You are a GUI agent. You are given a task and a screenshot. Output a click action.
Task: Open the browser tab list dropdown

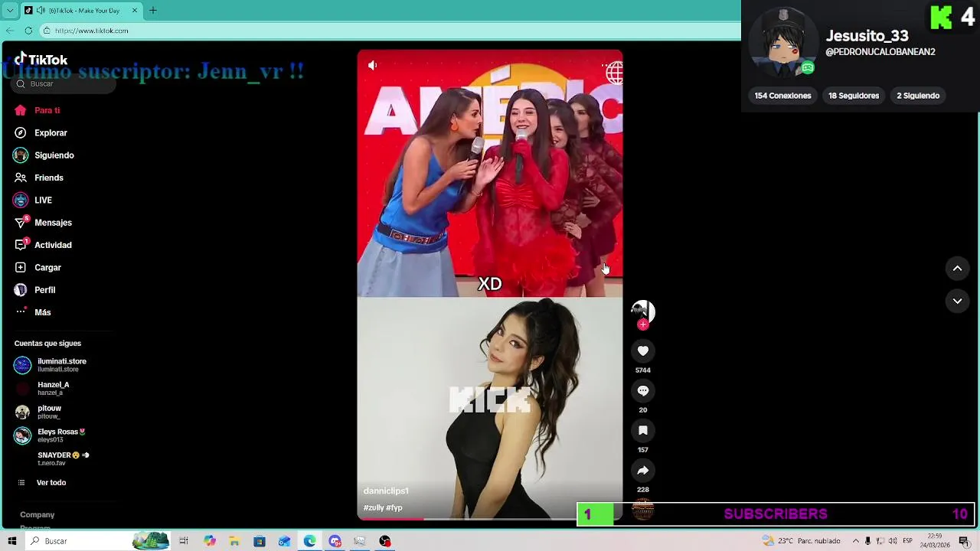[x=9, y=11]
